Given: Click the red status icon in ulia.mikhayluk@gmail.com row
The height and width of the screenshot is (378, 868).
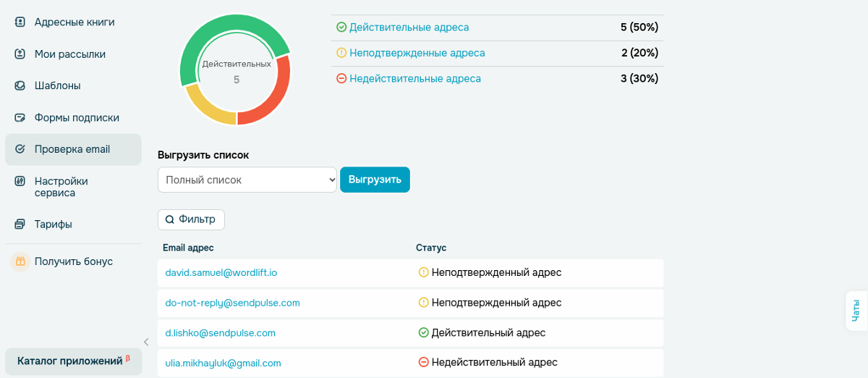Looking at the screenshot, I should coord(424,362).
